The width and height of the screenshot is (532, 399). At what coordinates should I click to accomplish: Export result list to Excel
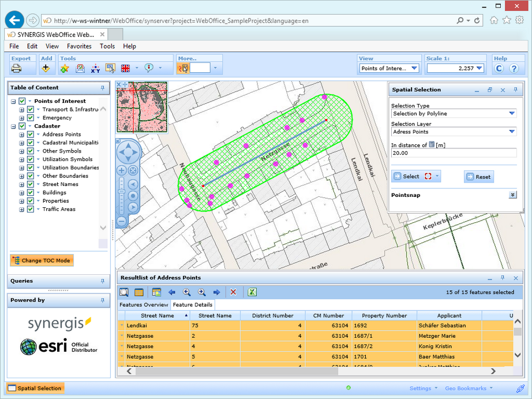252,292
